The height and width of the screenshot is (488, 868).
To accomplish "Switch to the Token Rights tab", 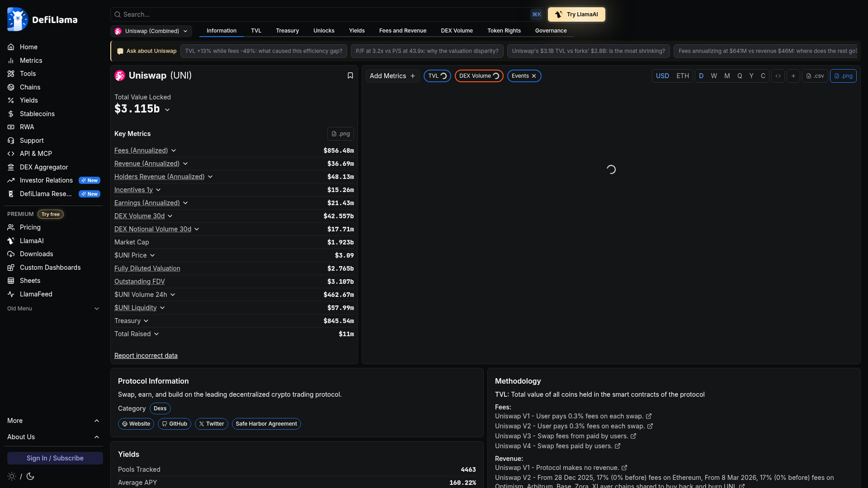I will [x=504, y=31].
